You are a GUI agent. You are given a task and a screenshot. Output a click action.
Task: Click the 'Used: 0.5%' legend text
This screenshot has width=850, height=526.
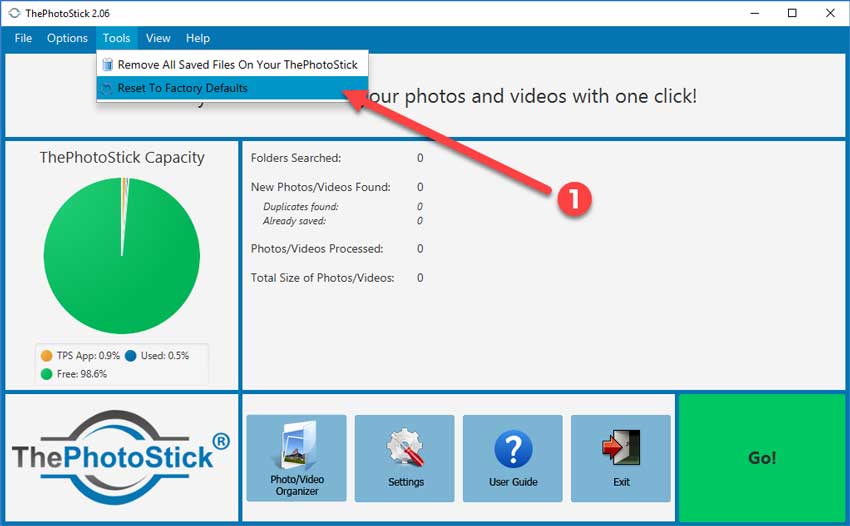[165, 356]
